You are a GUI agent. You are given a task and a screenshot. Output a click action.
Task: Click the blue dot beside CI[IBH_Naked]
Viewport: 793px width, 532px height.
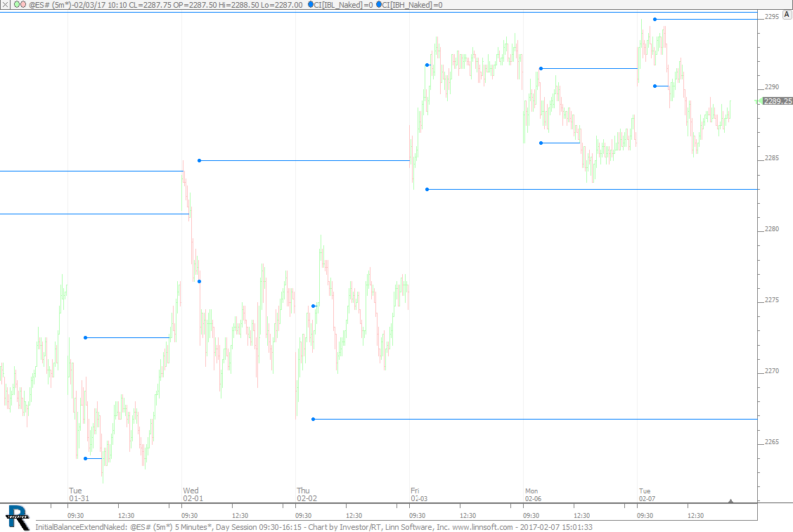pyautogui.click(x=379, y=4)
